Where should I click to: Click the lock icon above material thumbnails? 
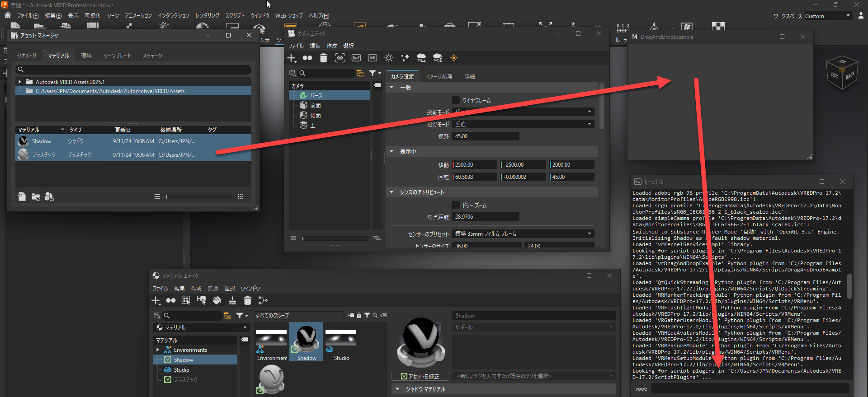(x=359, y=315)
